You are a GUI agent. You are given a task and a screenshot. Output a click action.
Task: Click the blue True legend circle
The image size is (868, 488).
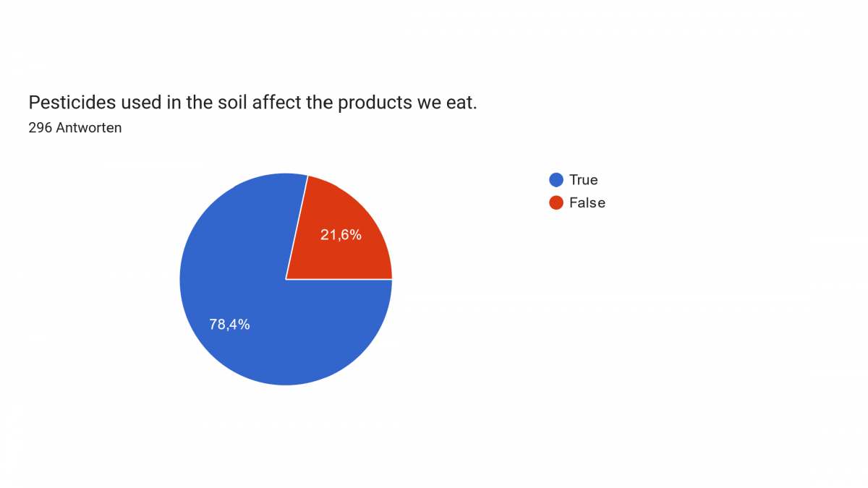pos(556,180)
